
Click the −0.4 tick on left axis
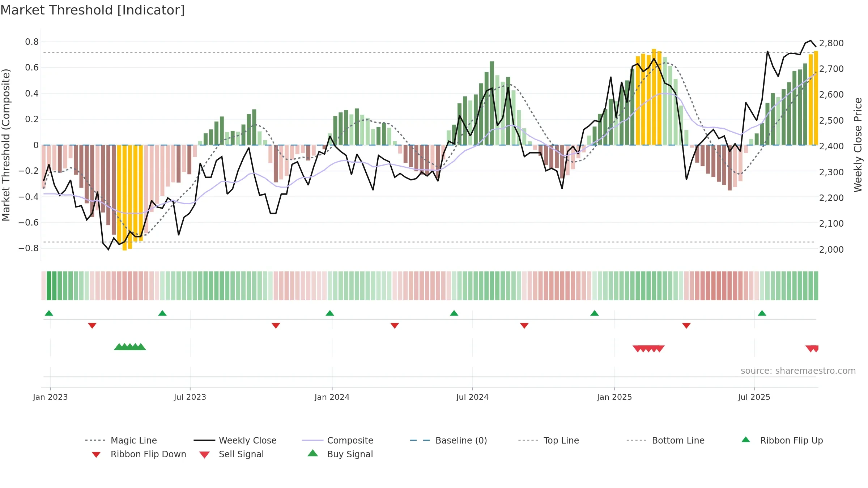pyautogui.click(x=29, y=197)
